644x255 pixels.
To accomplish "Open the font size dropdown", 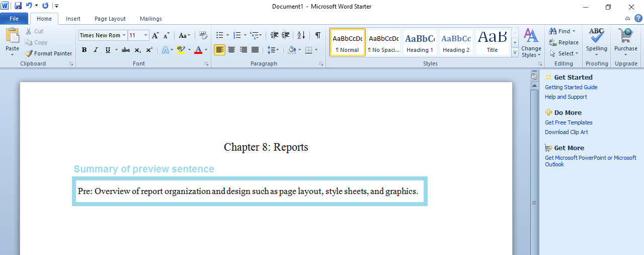I will (146, 35).
